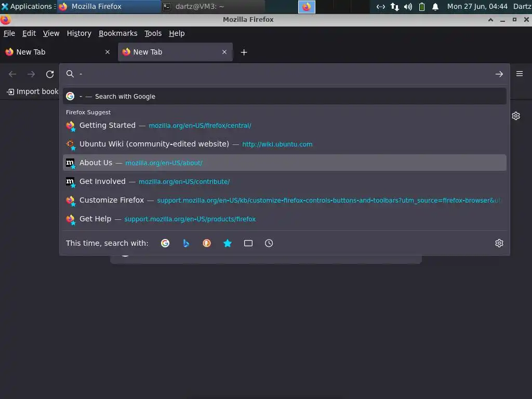532x399 pixels.
Task: Open the Firefox hamburger application menu
Action: click(x=520, y=74)
